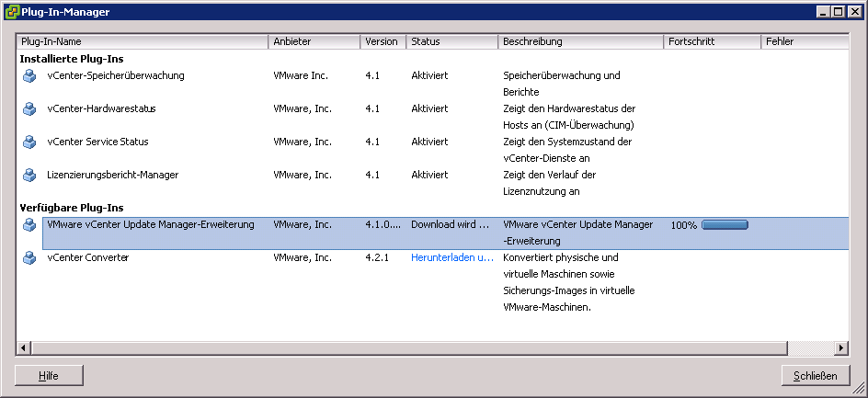
Task: Click the Update Manager-Erweiterung plug-in icon
Action: (29, 224)
